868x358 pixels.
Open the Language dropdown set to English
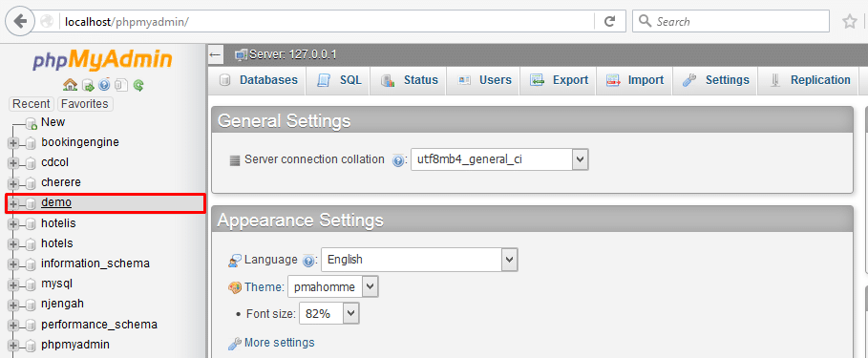pos(419,259)
